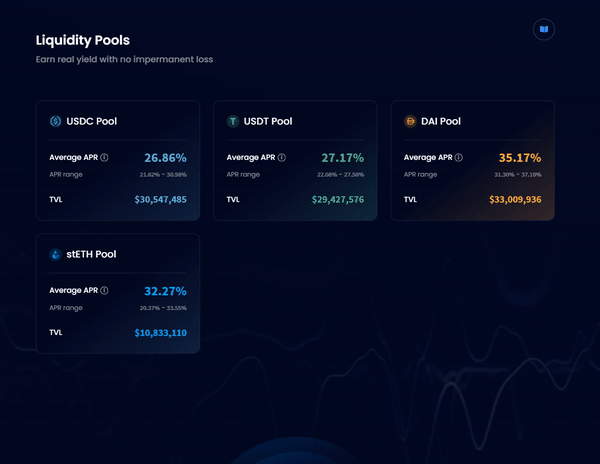This screenshot has height=464, width=600.
Task: Select the $30,547,485 USDC TVL figure
Action: 161,199
